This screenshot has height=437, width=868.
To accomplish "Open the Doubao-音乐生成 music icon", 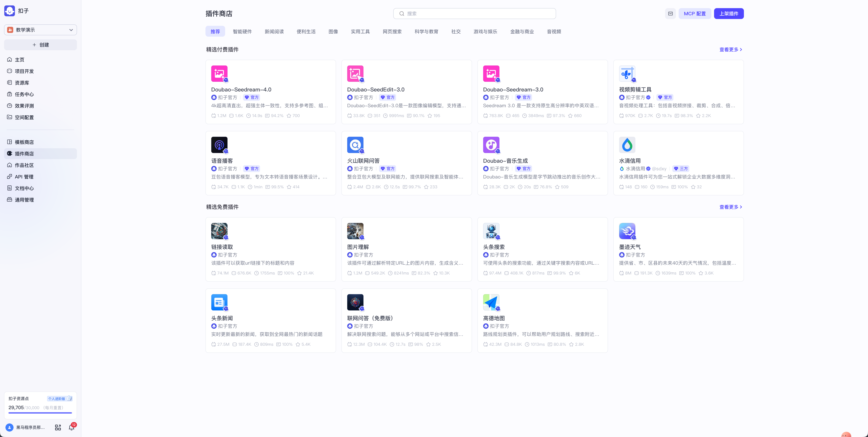I will [x=491, y=145].
